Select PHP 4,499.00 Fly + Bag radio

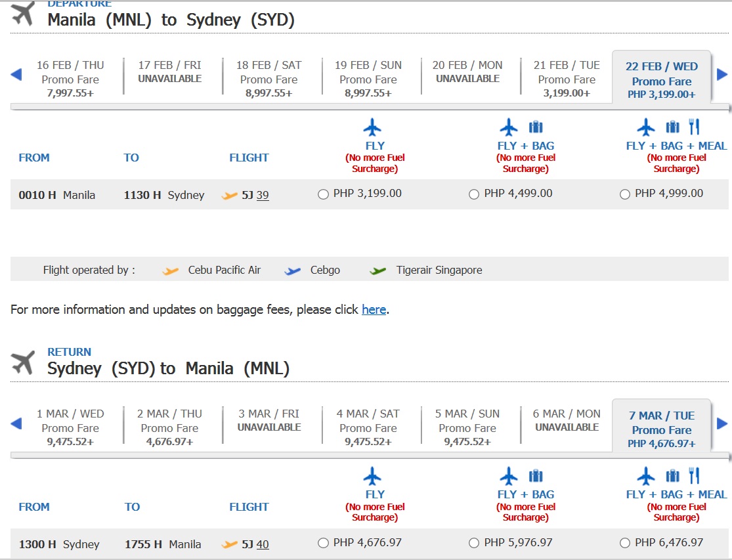tap(474, 194)
